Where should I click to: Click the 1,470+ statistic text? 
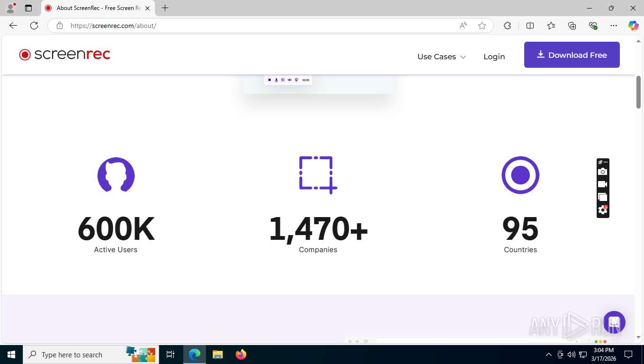tap(318, 229)
